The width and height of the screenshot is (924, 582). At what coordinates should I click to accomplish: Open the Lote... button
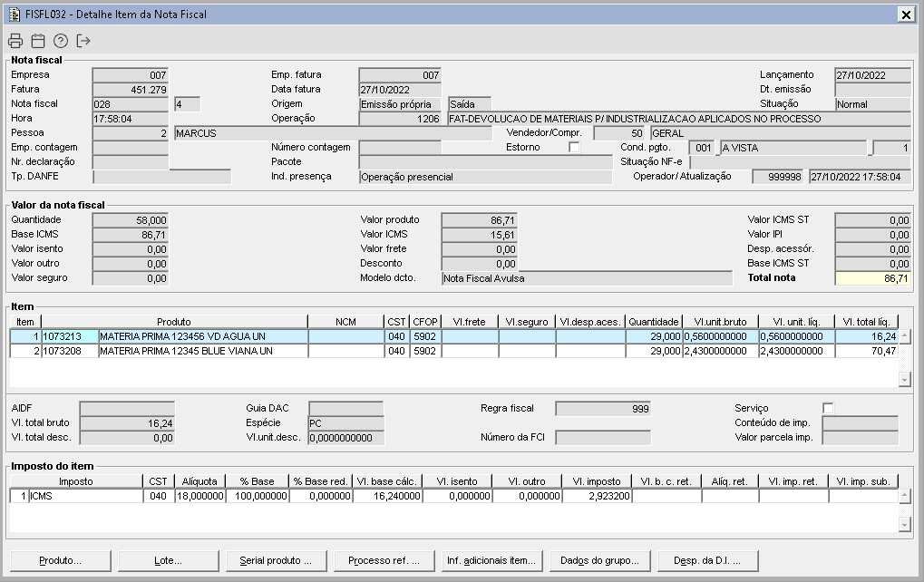point(169,561)
